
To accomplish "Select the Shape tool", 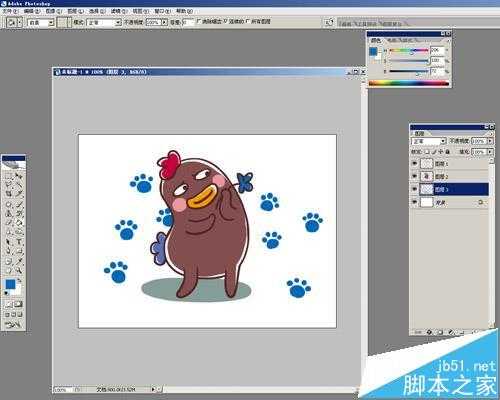I will pos(18,251).
